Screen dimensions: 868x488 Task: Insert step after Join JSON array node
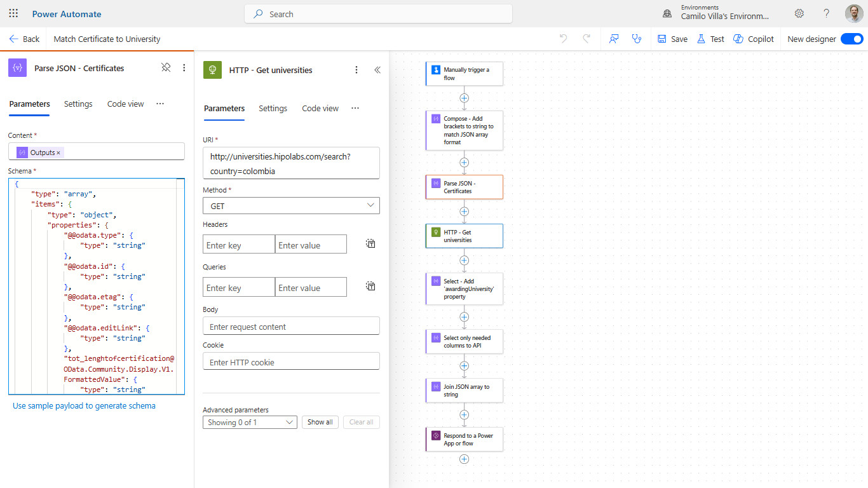click(x=464, y=415)
